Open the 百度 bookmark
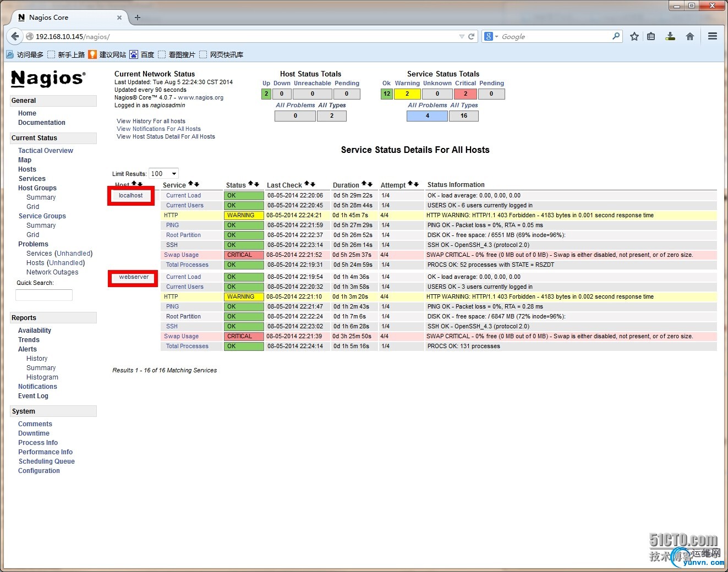This screenshot has width=728, height=572. tap(142, 54)
